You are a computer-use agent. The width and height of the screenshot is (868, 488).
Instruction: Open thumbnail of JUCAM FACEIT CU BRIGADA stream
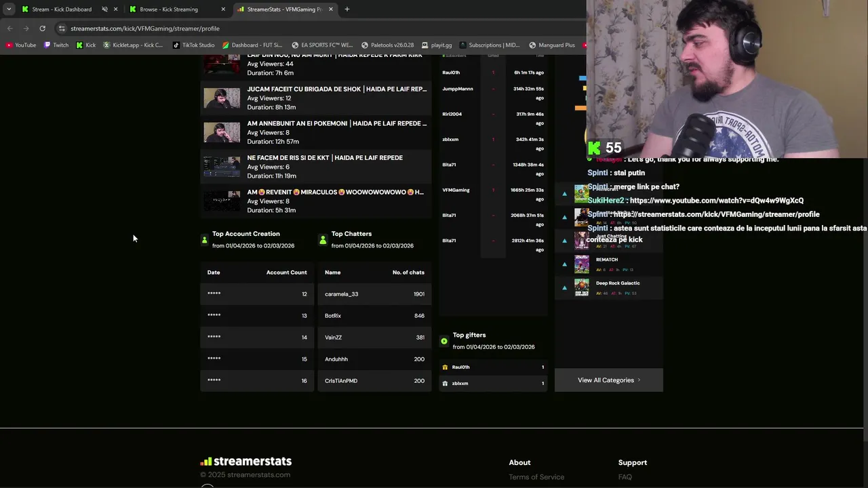tap(222, 98)
